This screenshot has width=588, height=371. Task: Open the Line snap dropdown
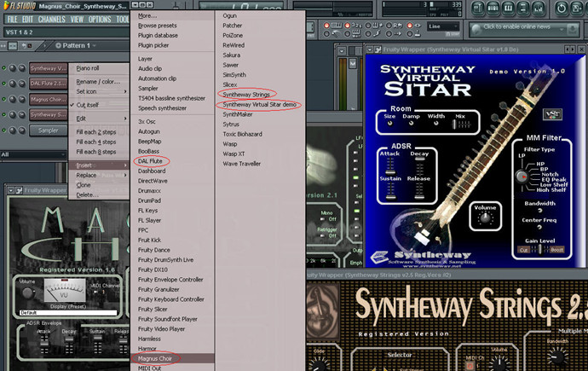point(444,26)
